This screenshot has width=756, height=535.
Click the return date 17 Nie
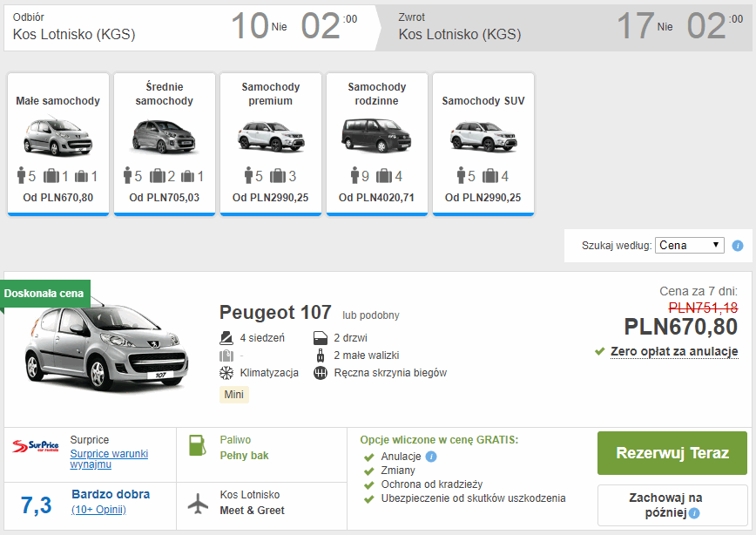645,26
